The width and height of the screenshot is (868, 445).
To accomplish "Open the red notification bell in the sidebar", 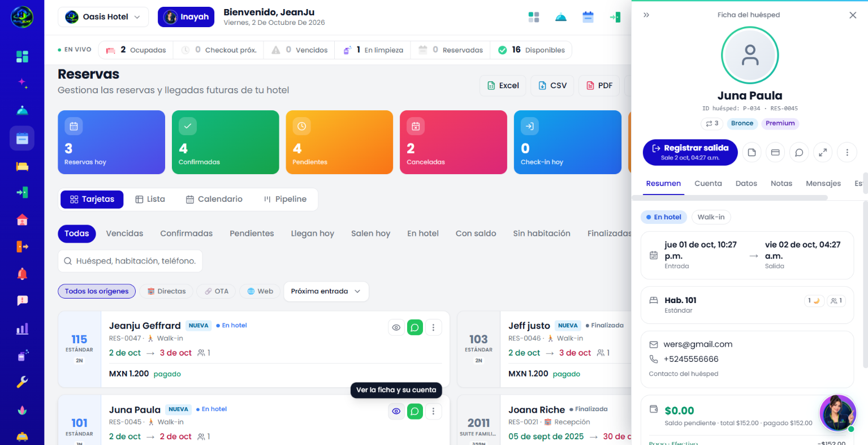I will (22, 274).
